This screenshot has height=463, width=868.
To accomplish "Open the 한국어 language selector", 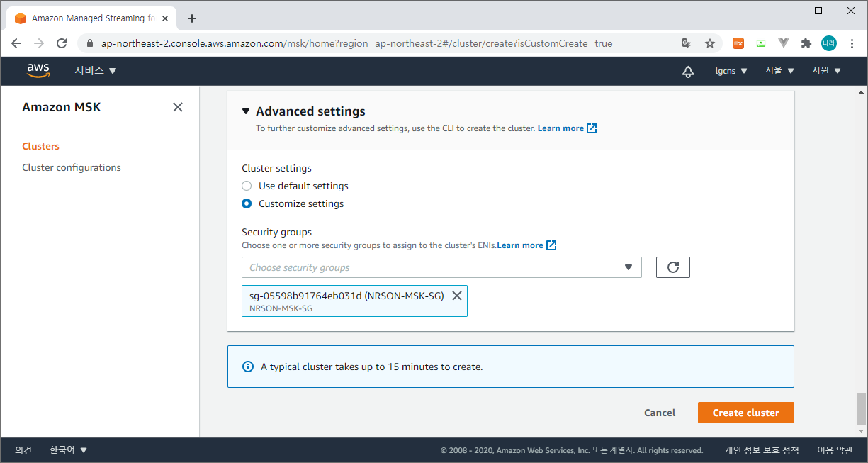I will [x=68, y=450].
